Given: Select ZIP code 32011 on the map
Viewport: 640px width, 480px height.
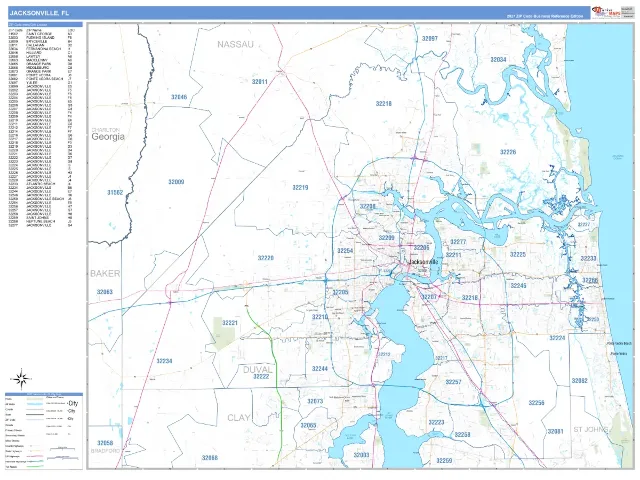Looking at the screenshot, I should coord(260,82).
